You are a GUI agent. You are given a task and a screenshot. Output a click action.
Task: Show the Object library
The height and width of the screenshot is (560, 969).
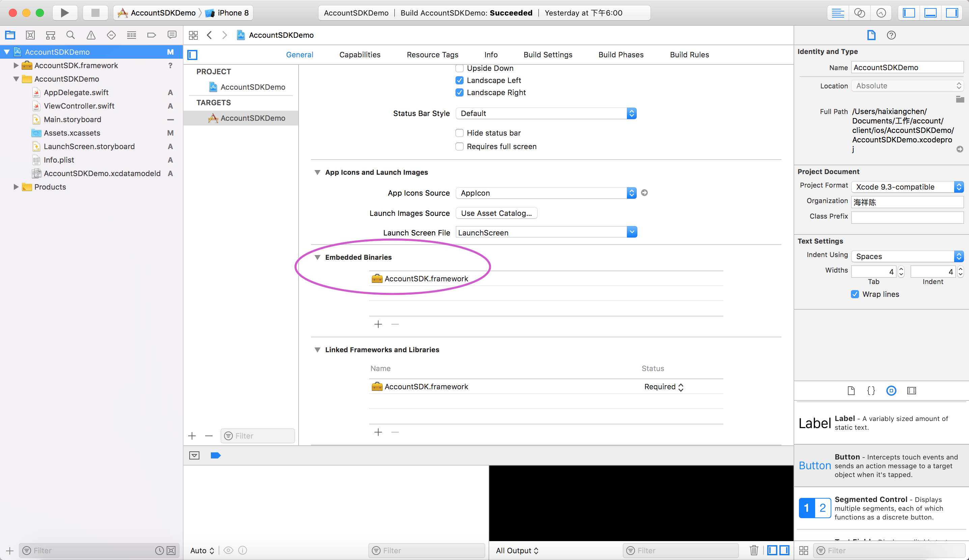tap(891, 391)
